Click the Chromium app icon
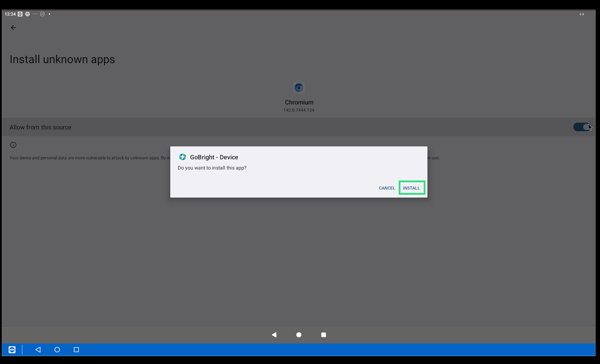This screenshot has width=600, height=364. pyautogui.click(x=299, y=88)
